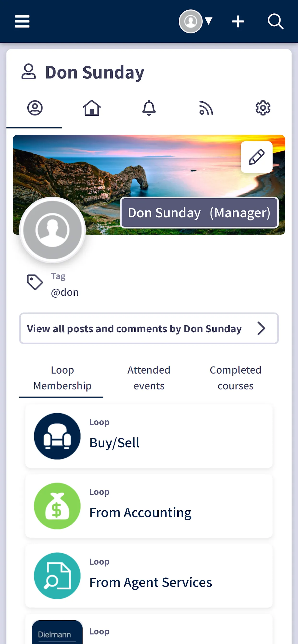Open the Buy/Sell loop
This screenshot has width=298, height=644.
coord(149,436)
